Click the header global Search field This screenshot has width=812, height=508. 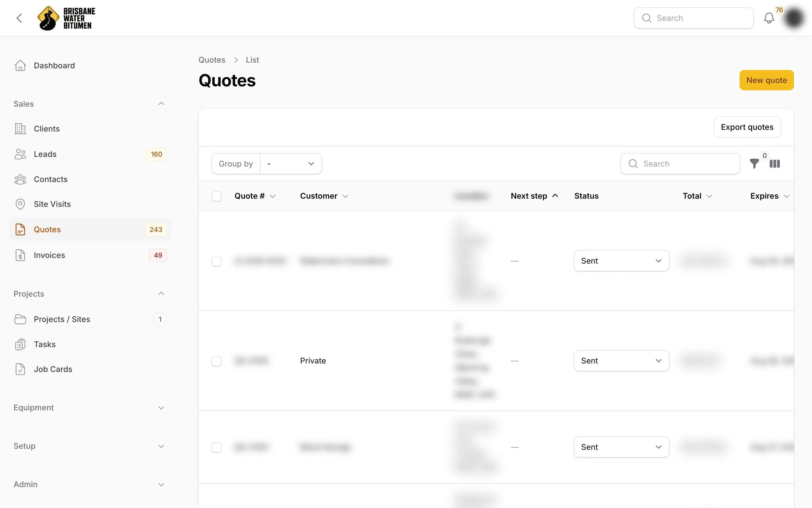click(x=694, y=18)
